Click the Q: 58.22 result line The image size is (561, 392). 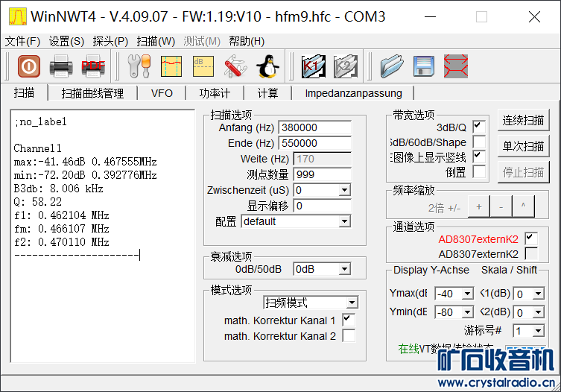click(x=38, y=202)
